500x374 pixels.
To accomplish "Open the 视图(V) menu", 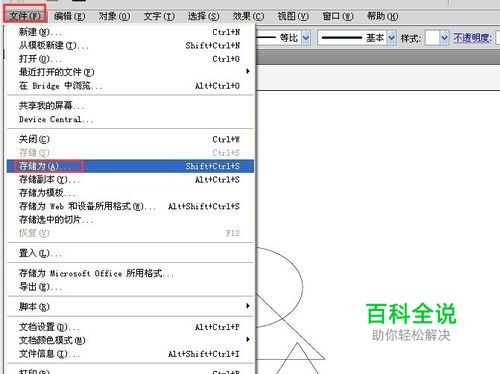I will [293, 16].
